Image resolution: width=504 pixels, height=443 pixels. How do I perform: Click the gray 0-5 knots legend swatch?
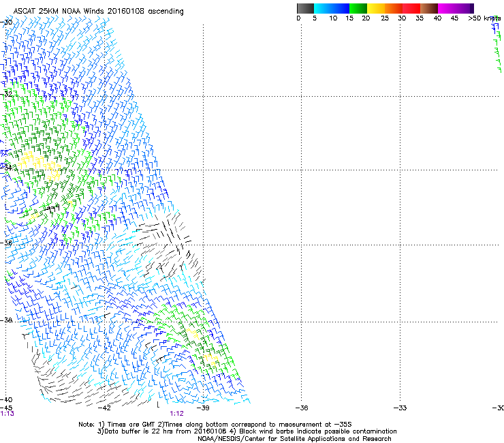point(305,8)
